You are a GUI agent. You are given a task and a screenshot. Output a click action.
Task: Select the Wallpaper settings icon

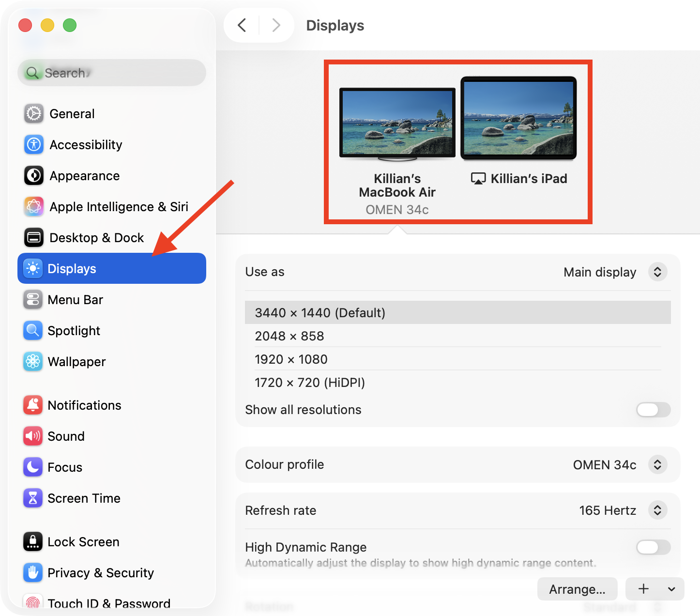[x=32, y=361]
